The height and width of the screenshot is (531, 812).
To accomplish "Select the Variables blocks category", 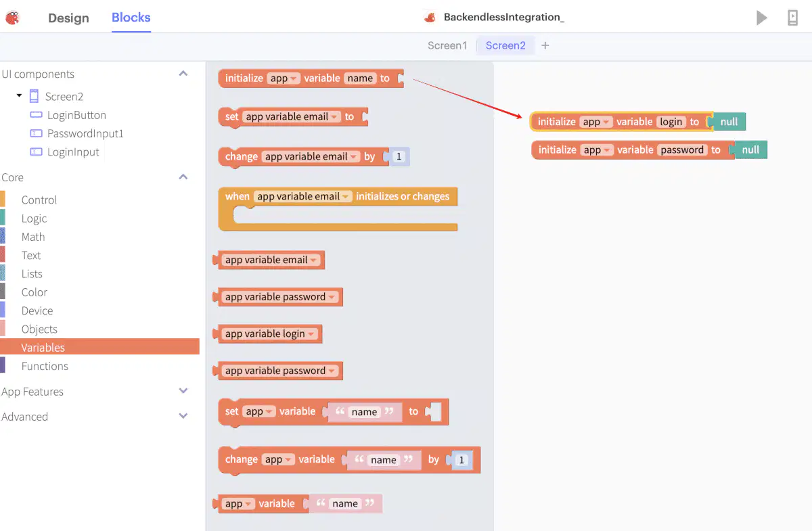I will (x=99, y=347).
